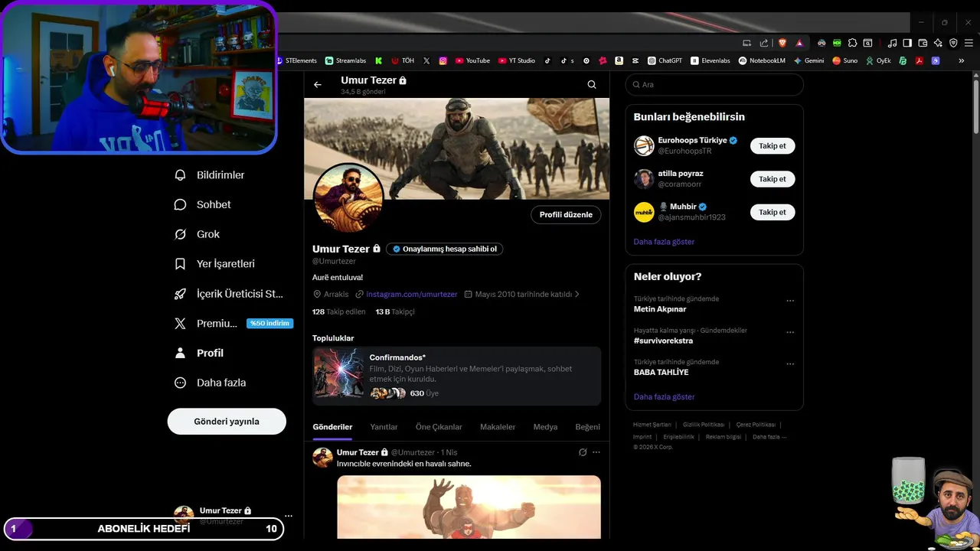Click the Ara search field
This screenshot has height=551, width=980.
pyautogui.click(x=714, y=85)
